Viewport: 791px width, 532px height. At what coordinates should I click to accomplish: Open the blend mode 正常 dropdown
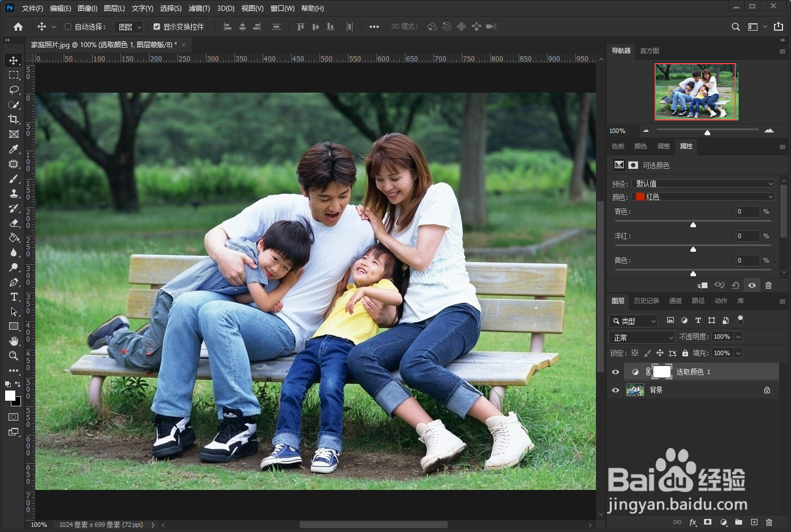click(642, 337)
